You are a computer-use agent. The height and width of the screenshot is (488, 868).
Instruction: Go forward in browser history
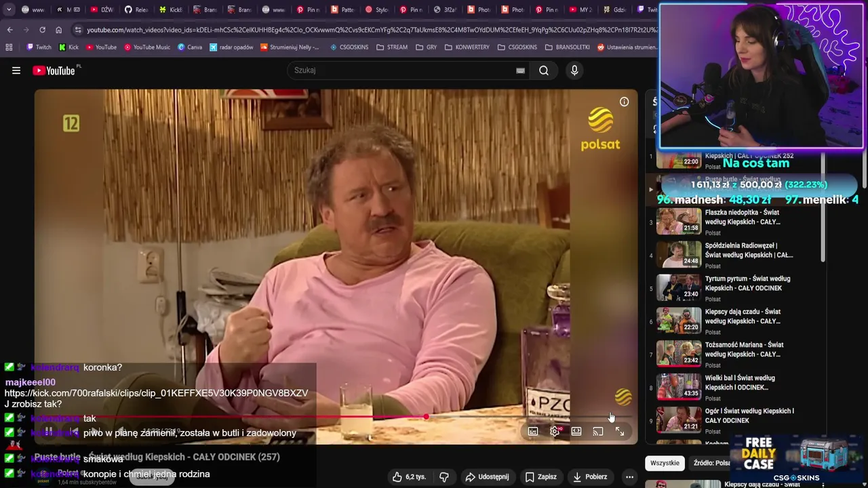(x=26, y=30)
